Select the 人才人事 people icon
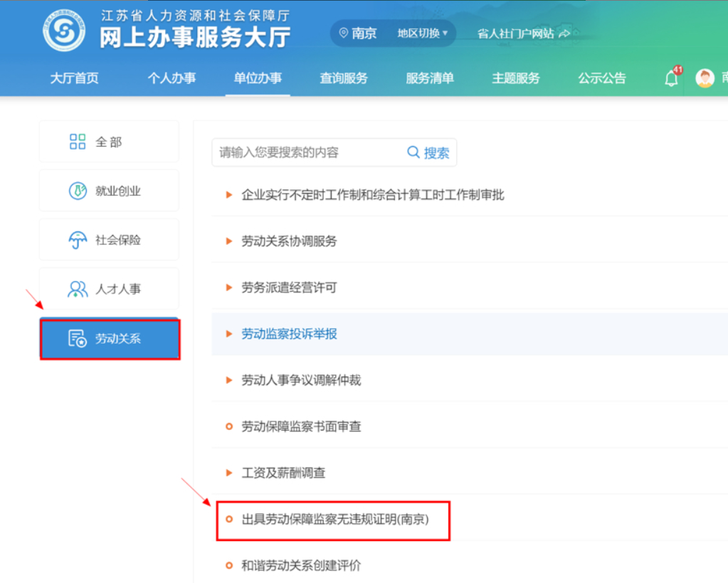 tap(77, 288)
